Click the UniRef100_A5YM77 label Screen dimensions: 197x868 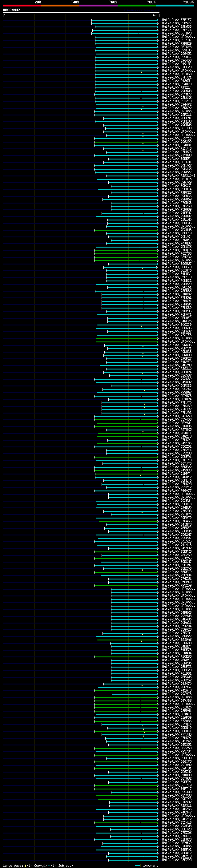coord(177,94)
